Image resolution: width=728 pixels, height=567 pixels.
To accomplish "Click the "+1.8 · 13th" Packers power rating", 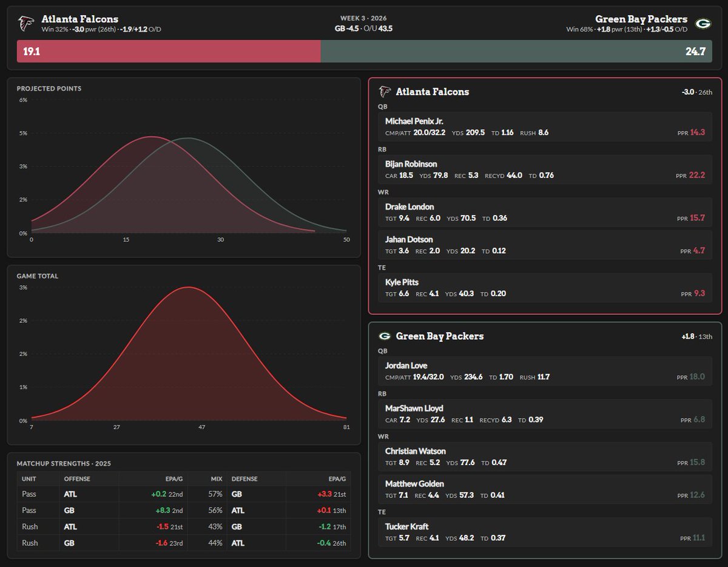I will click(x=697, y=336).
